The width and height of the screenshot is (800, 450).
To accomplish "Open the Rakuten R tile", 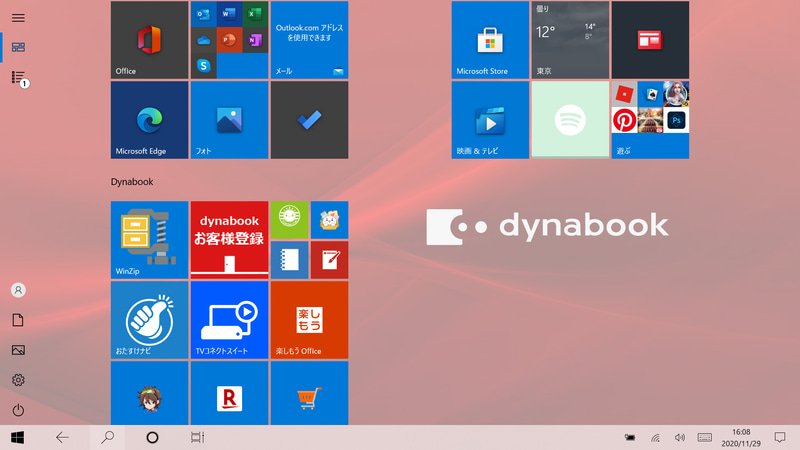I will coord(230,393).
